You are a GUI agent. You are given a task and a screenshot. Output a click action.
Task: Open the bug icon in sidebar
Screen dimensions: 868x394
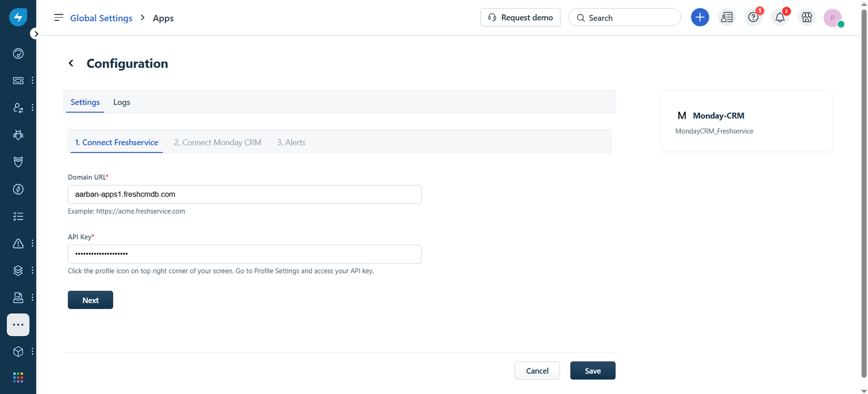(x=18, y=135)
